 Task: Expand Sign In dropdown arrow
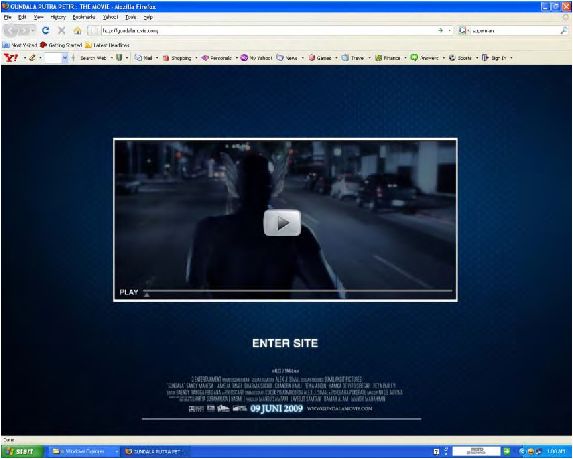[x=511, y=58]
